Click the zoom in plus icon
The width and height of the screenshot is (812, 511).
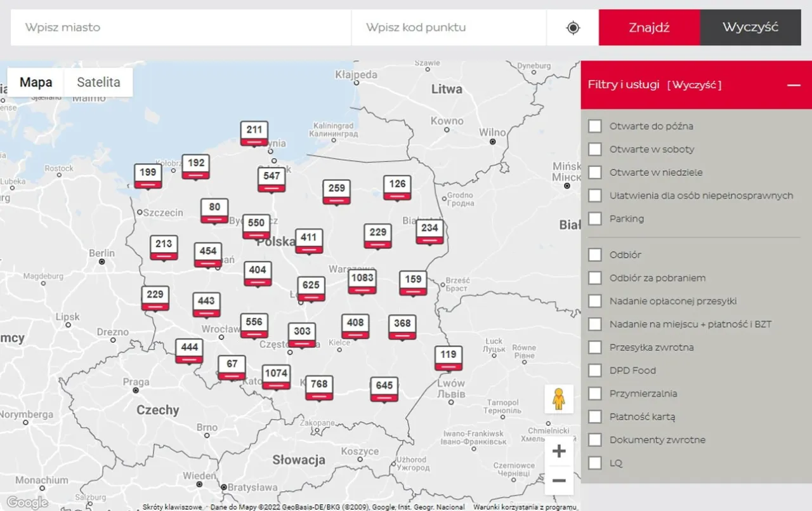pos(558,451)
